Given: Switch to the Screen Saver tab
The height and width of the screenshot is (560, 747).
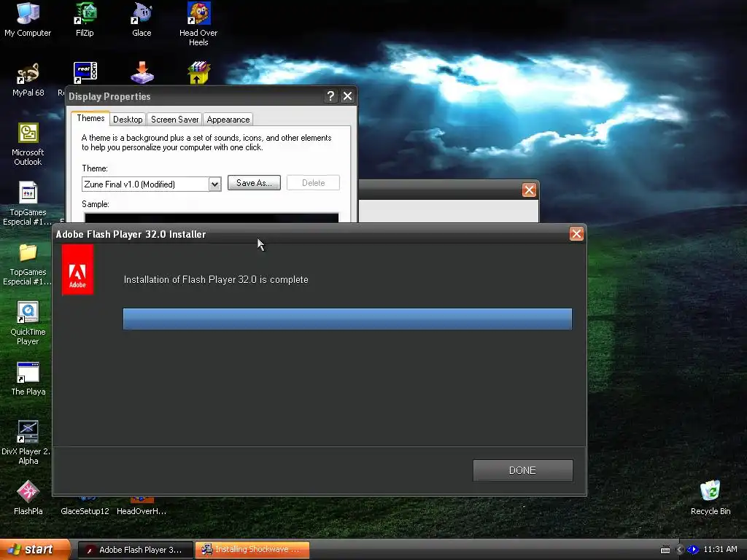Looking at the screenshot, I should [175, 120].
